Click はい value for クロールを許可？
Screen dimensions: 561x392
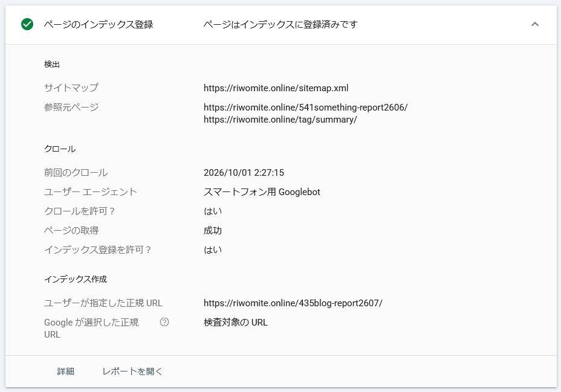tap(213, 211)
